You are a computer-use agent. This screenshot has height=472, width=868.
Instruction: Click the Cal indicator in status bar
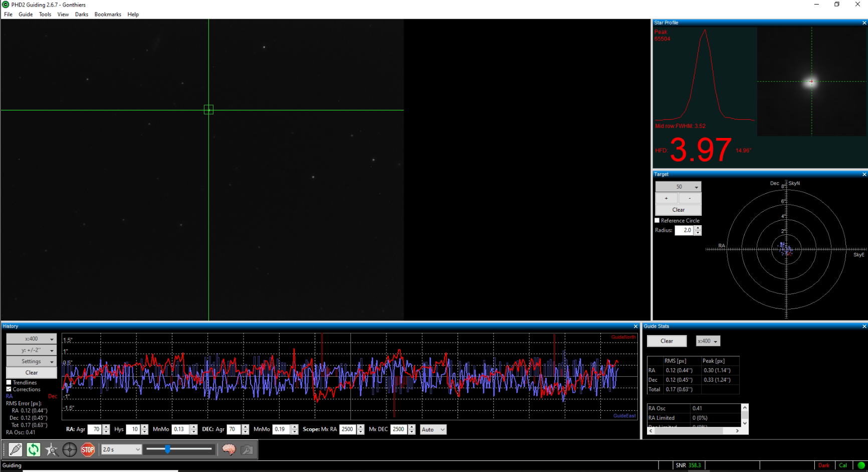point(843,465)
